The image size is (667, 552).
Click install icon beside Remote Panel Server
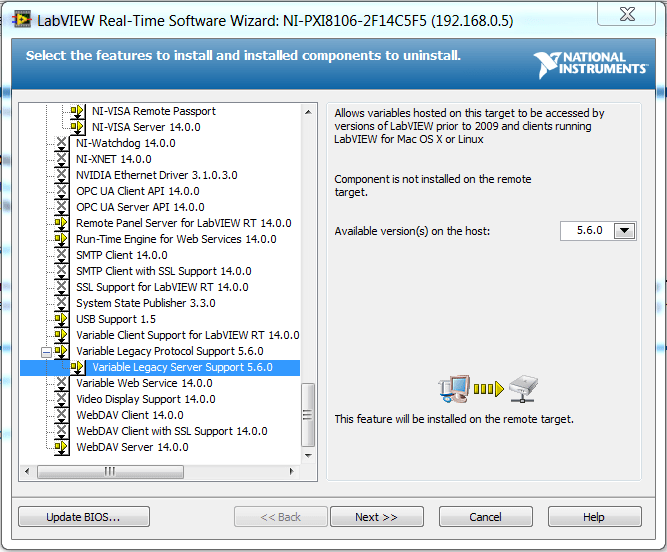coord(62,223)
